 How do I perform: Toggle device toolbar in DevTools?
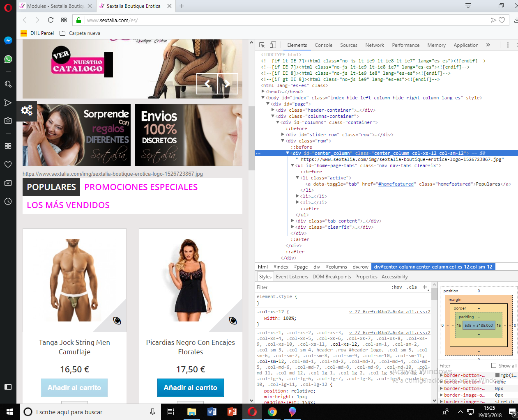pyautogui.click(x=273, y=45)
